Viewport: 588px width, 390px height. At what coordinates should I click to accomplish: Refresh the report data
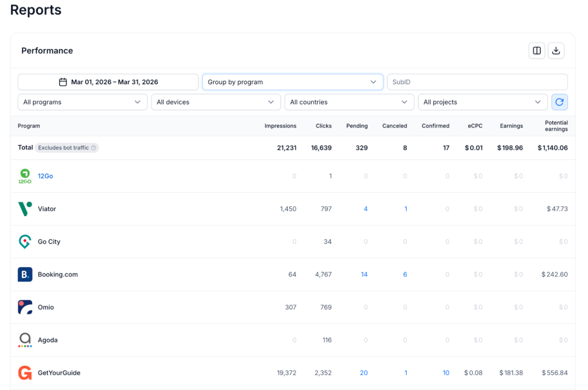559,102
